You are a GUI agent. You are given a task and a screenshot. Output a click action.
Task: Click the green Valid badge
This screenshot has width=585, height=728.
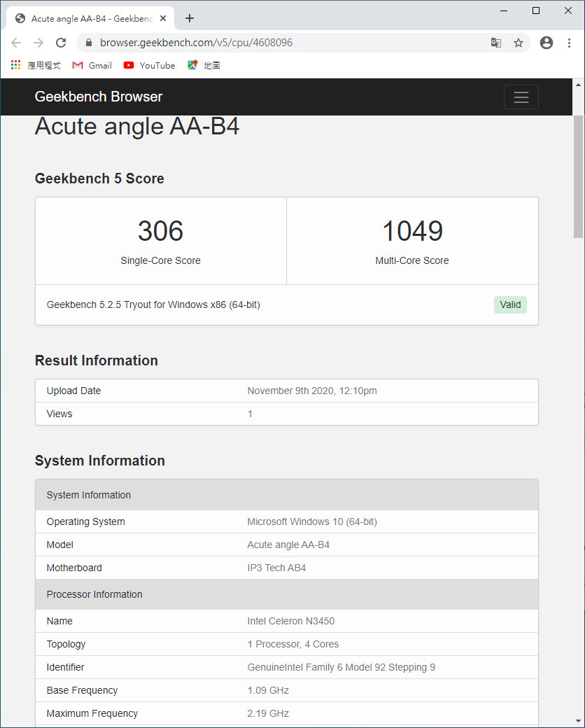[x=510, y=304]
